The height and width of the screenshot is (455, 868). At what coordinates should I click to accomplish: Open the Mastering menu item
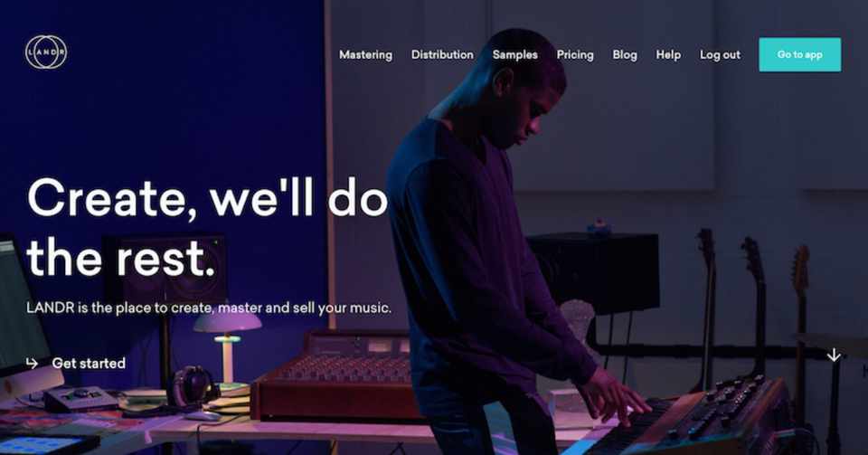tap(366, 55)
